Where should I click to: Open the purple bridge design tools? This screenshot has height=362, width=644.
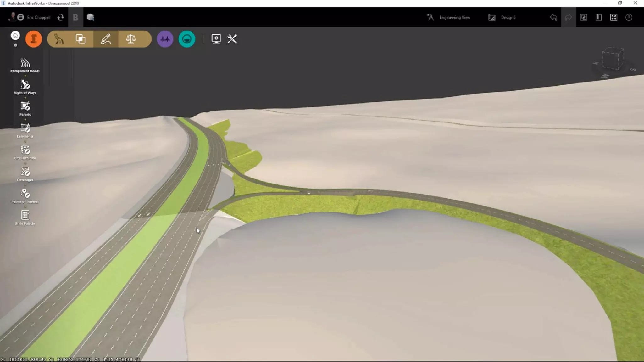(x=165, y=39)
